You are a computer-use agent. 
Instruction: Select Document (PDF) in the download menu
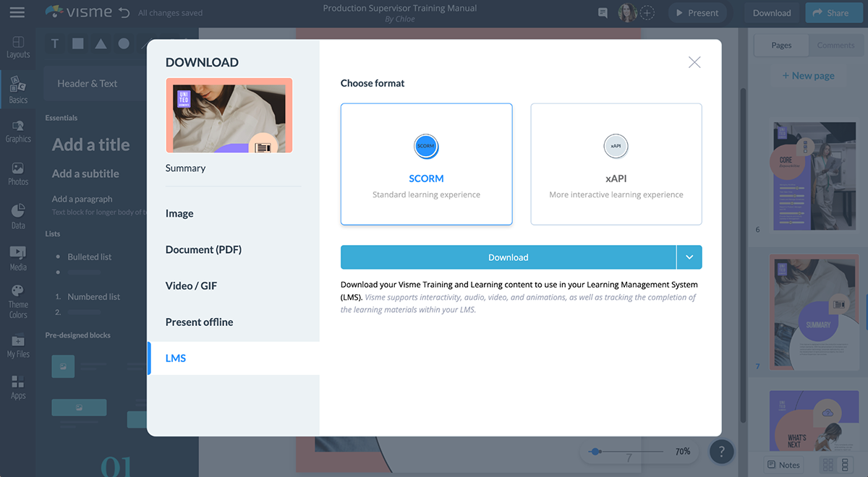pos(204,249)
